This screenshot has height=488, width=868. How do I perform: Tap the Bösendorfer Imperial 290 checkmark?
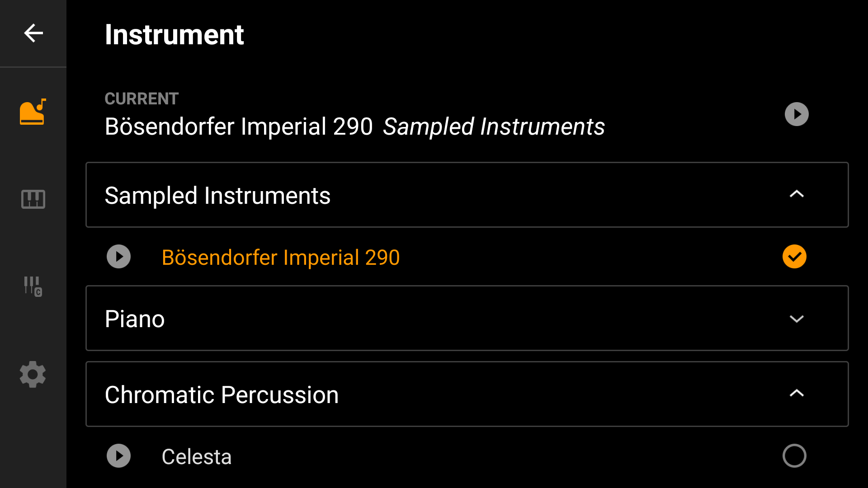tap(794, 257)
